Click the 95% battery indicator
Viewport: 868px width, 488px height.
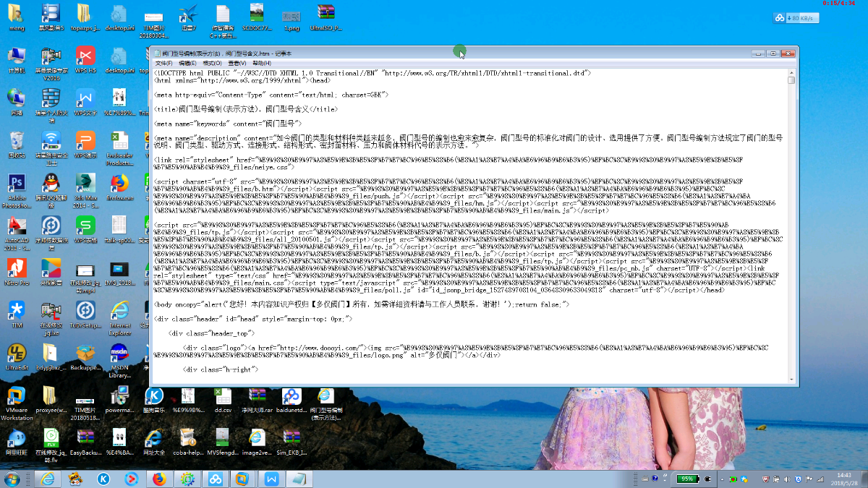click(x=688, y=479)
